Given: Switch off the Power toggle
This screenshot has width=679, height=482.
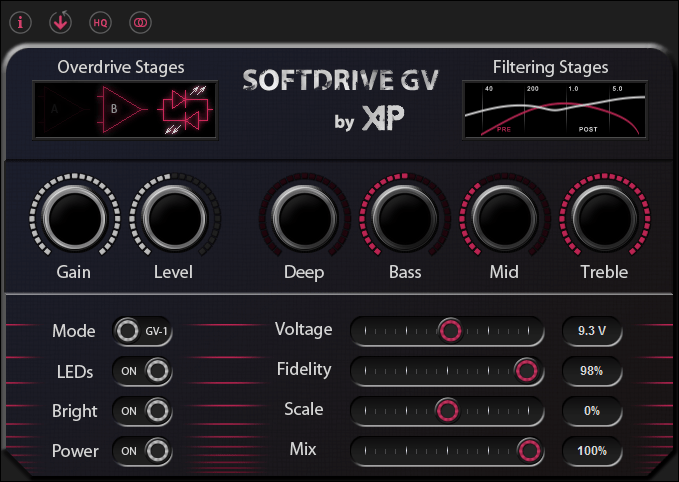Looking at the screenshot, I should (x=142, y=451).
